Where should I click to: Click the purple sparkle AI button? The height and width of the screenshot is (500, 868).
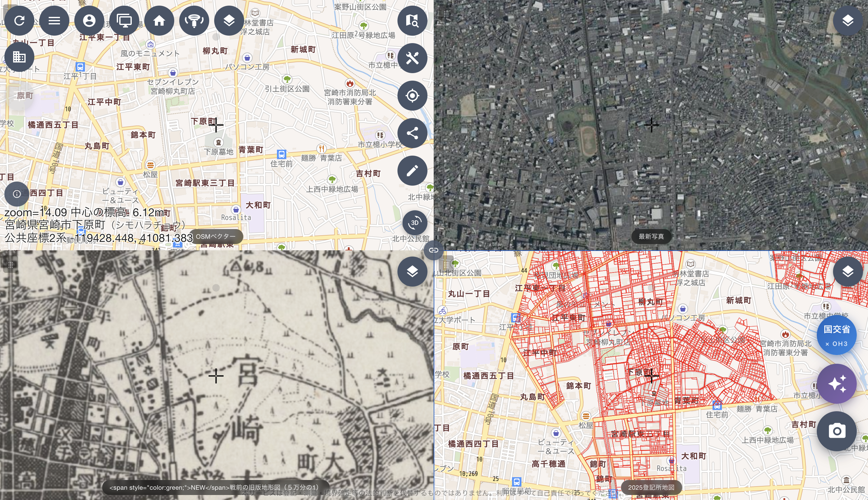(x=837, y=383)
